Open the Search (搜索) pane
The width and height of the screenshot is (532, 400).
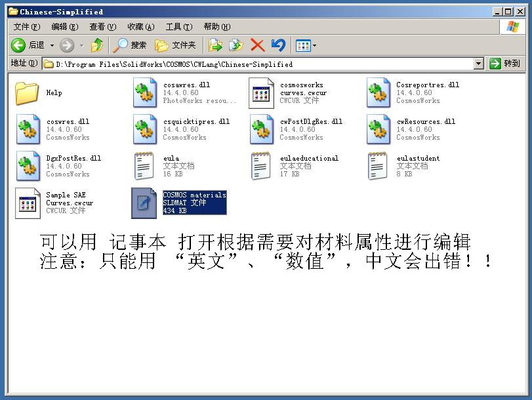click(x=130, y=45)
